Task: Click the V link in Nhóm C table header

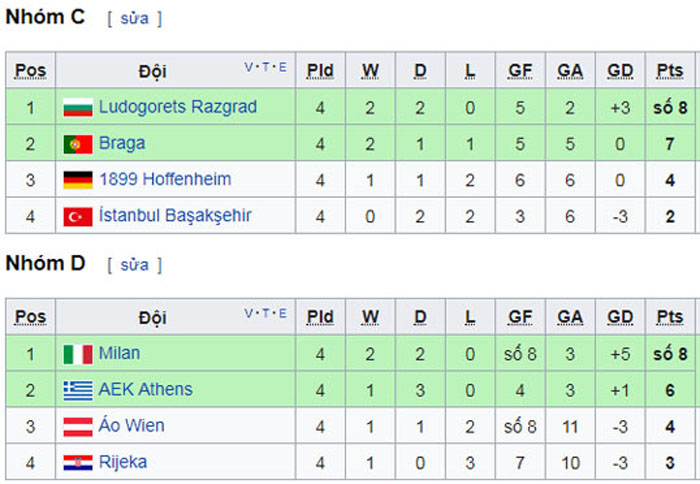Action: tap(249, 67)
